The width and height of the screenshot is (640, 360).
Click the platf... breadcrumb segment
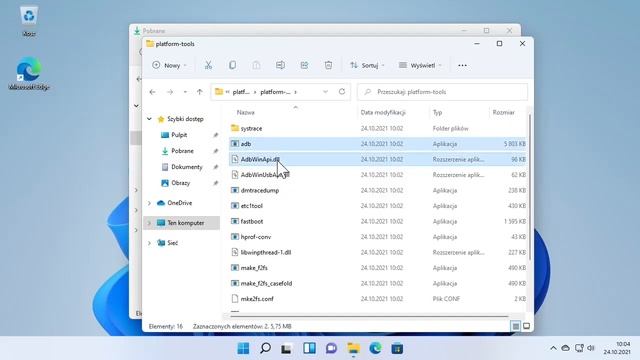coord(241,92)
